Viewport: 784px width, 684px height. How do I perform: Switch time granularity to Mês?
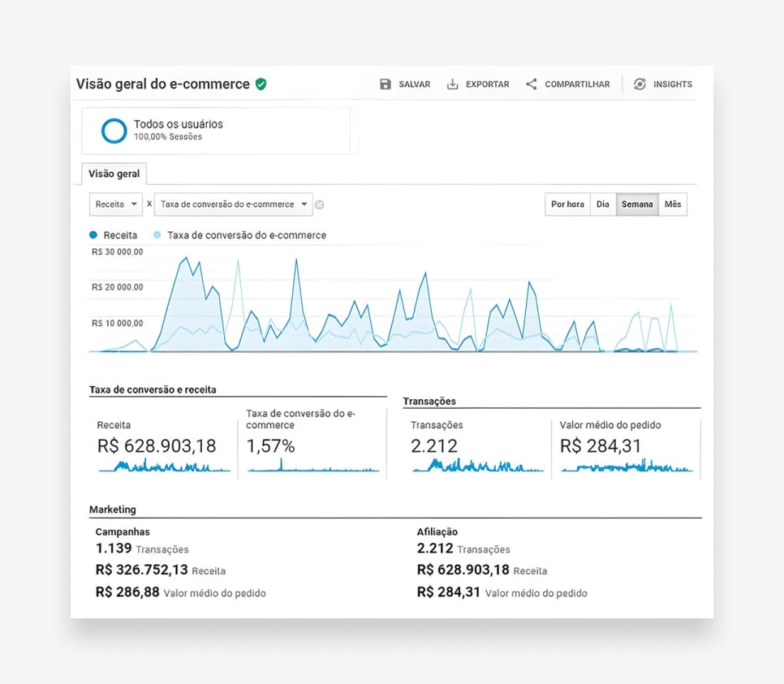[x=673, y=204]
